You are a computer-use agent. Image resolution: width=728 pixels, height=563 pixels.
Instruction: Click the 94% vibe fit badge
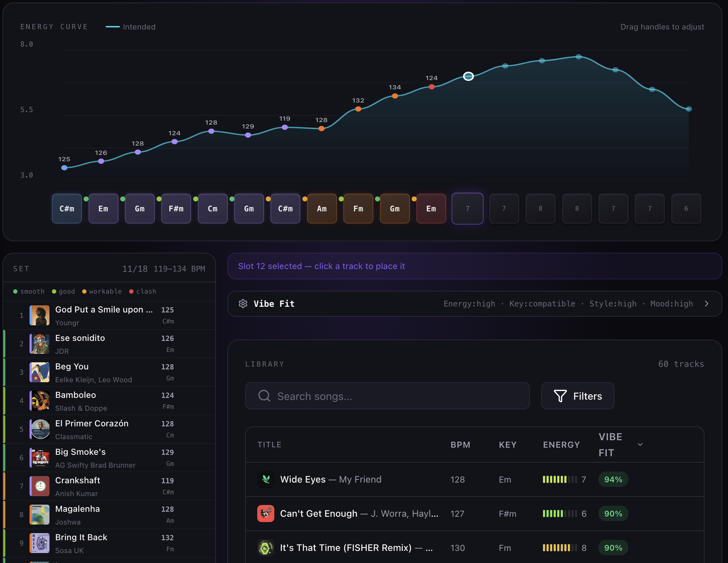point(613,479)
